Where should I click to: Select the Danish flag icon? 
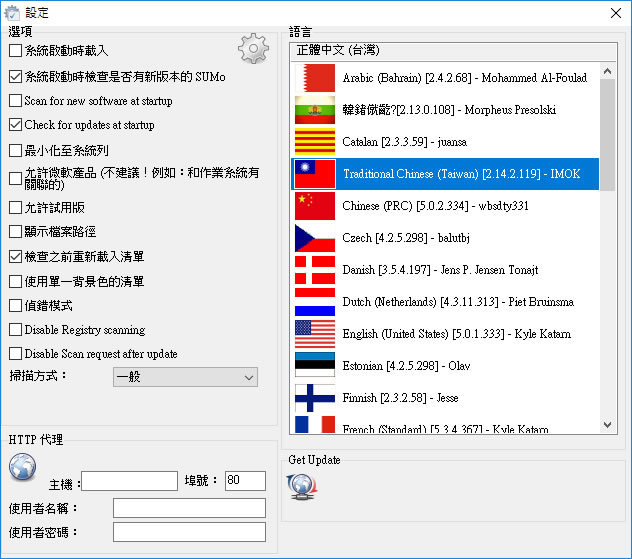click(315, 270)
